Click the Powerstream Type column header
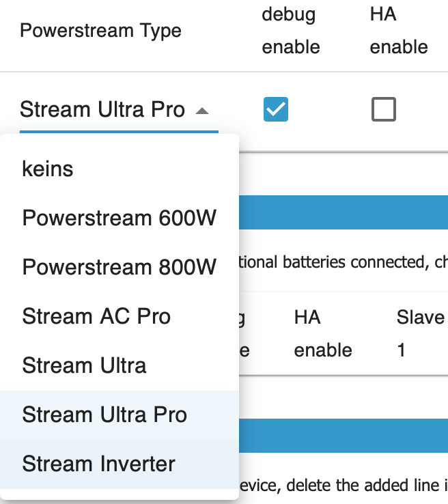448x504 pixels. (x=100, y=31)
